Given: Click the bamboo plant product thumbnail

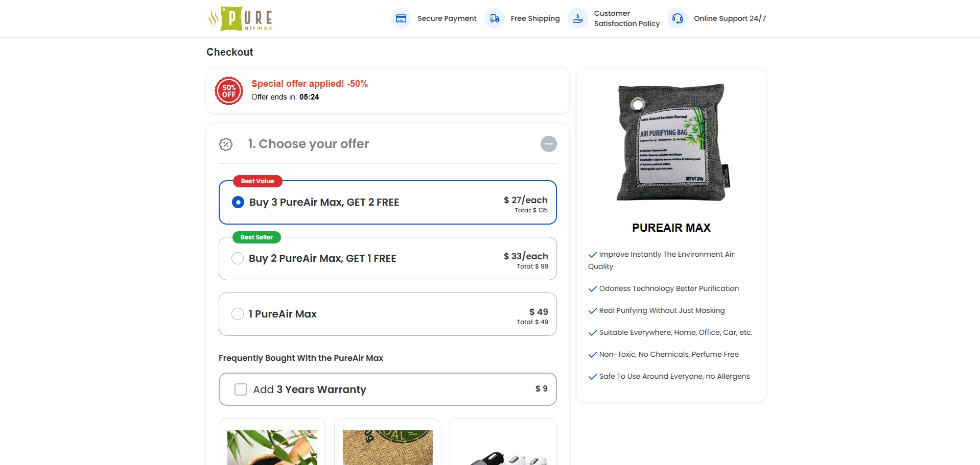Looking at the screenshot, I should pyautogui.click(x=272, y=447).
